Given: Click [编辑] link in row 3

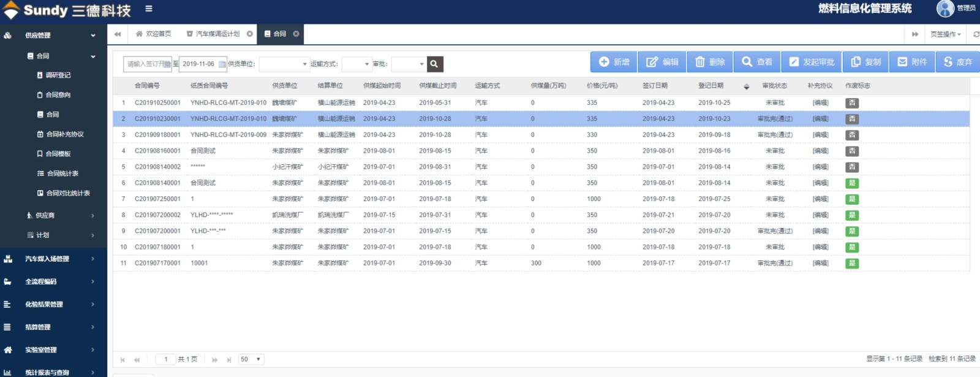Looking at the screenshot, I should click(x=820, y=135).
